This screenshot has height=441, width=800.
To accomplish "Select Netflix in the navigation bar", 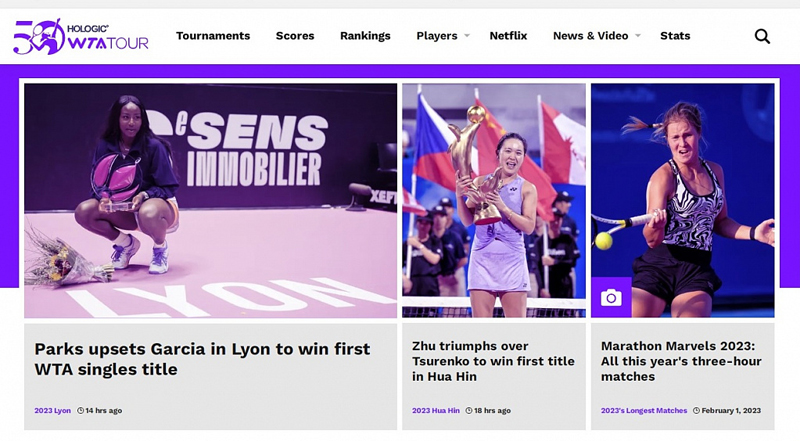I will (508, 36).
